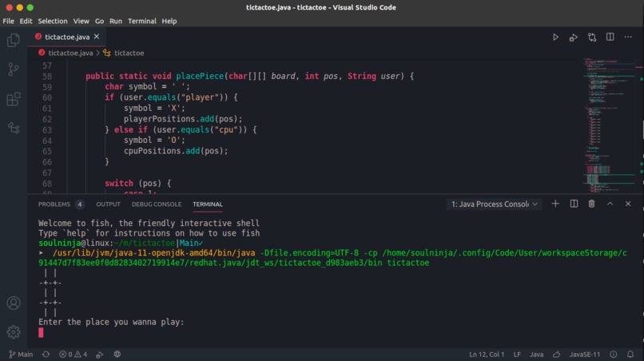
Task: Select language mode Java in status bar
Action: [536, 354]
